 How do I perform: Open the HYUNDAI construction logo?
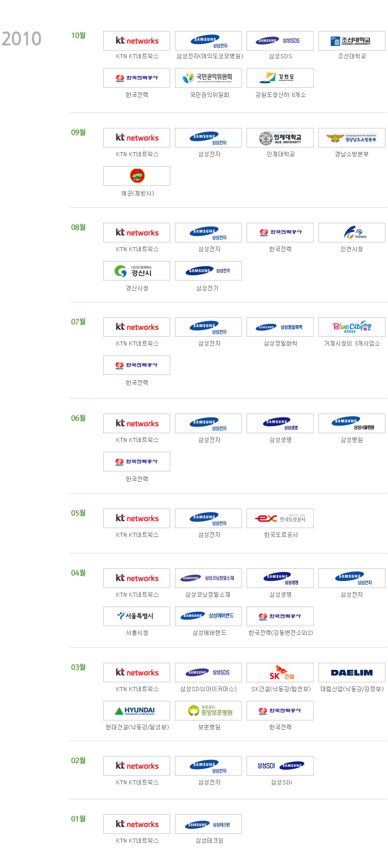click(x=137, y=711)
